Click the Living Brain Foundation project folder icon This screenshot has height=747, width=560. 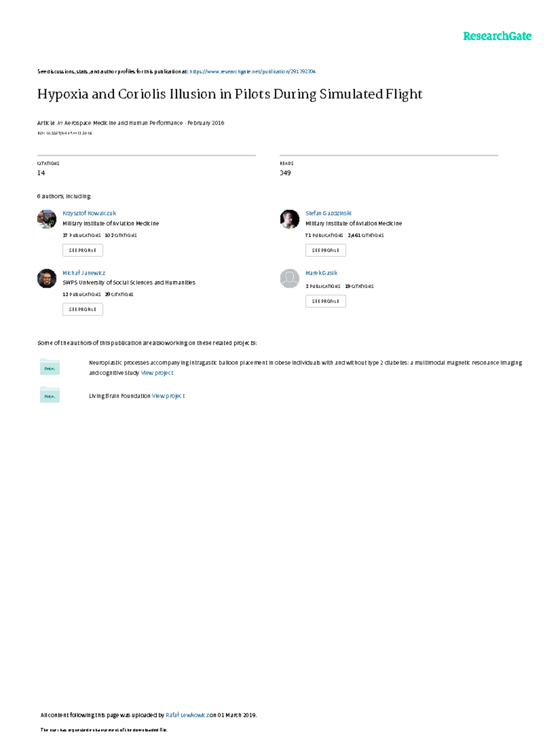click(49, 395)
